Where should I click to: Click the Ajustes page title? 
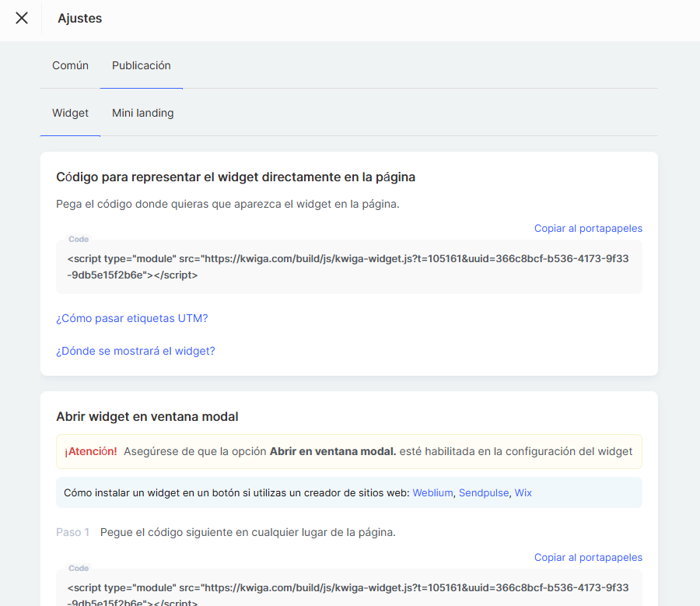79,18
